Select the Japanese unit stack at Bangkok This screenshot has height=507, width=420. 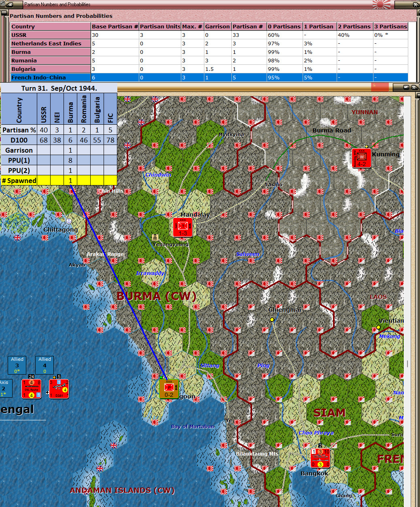click(320, 458)
